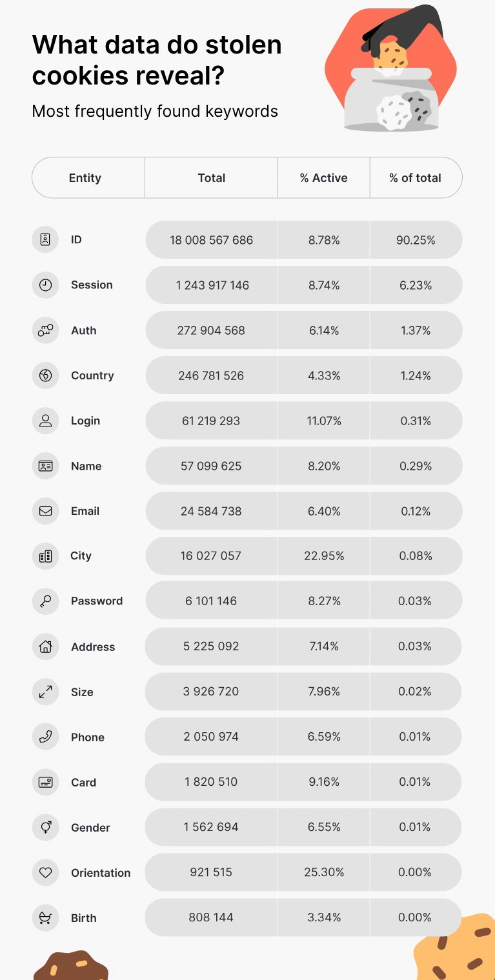Click the Login person icon

[45, 421]
